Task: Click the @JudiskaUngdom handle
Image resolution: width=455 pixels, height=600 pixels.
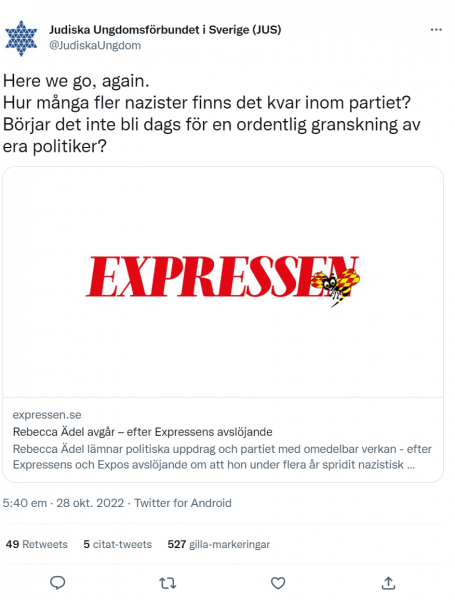Action: point(95,45)
